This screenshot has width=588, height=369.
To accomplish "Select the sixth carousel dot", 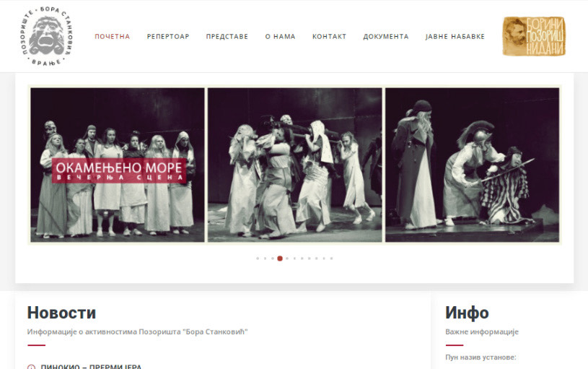I will (x=295, y=259).
